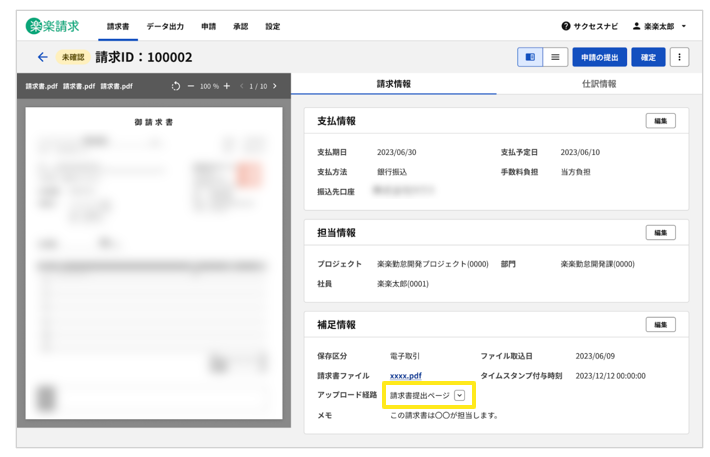Viewport: 710px width, 457px height.
Task: Open the 請求書 menu
Action: (118, 26)
